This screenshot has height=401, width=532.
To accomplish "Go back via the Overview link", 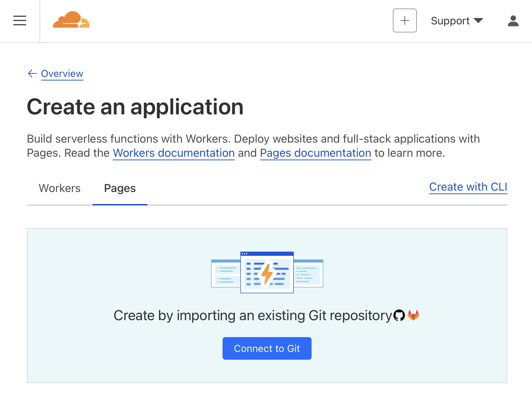I will [x=62, y=73].
